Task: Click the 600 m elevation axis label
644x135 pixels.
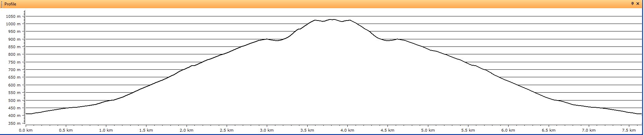Action: click(x=14, y=85)
